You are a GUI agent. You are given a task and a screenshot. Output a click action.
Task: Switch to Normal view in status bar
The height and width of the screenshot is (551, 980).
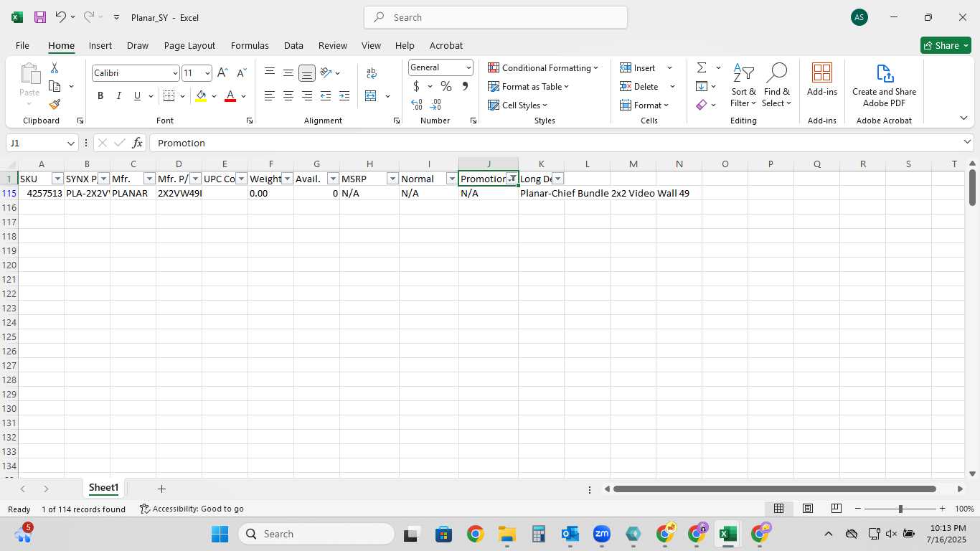pyautogui.click(x=778, y=509)
